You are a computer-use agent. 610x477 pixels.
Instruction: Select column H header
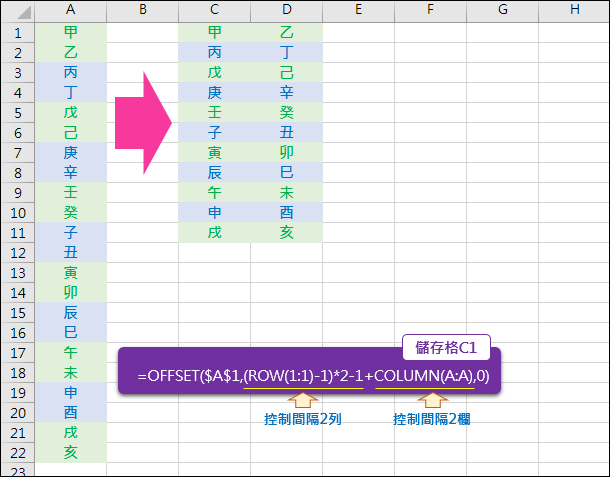[574, 11]
